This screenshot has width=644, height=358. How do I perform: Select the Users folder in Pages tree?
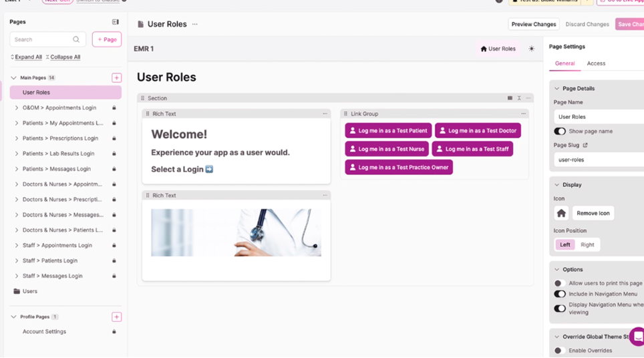tap(30, 291)
